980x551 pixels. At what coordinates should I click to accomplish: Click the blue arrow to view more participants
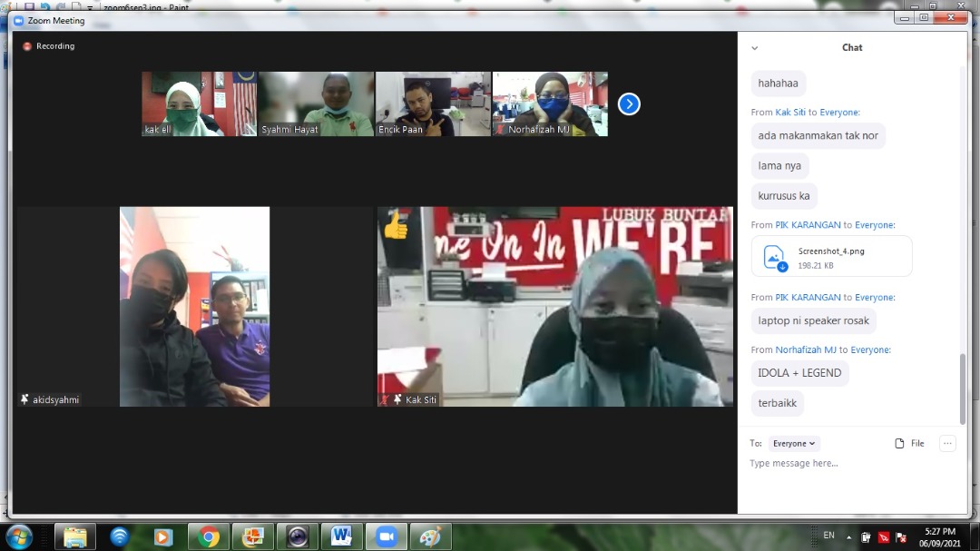point(629,103)
